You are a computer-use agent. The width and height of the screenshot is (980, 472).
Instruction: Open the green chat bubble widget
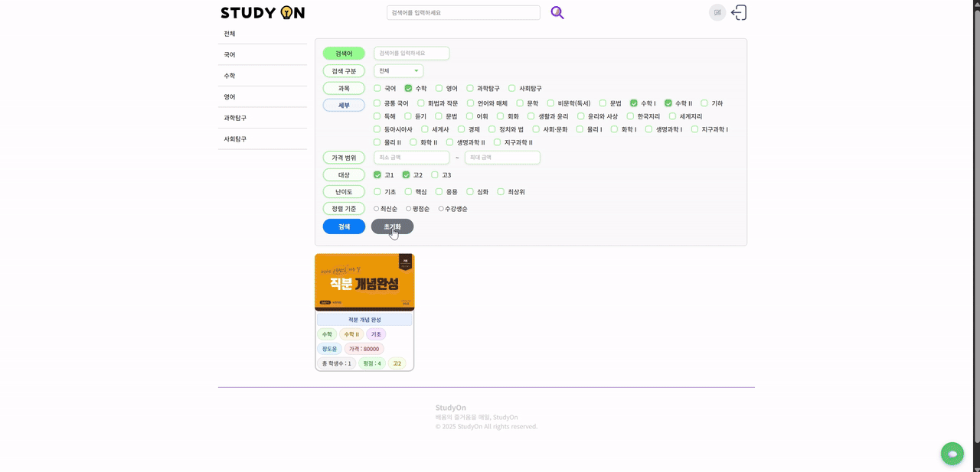pyautogui.click(x=952, y=454)
